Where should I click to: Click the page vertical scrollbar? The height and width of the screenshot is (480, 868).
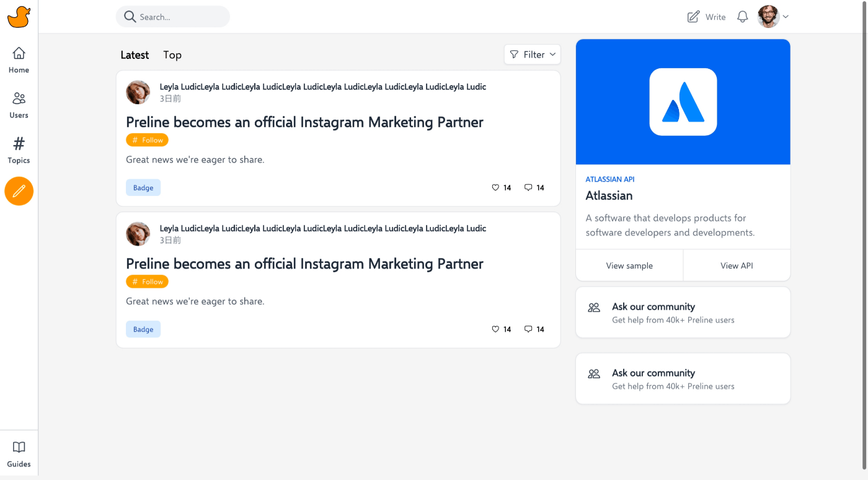point(864,236)
